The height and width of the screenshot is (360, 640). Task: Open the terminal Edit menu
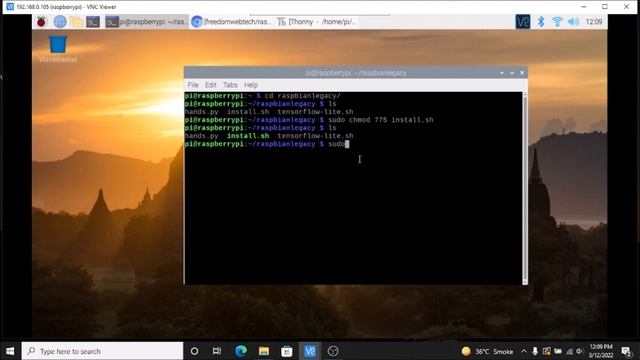click(x=211, y=85)
